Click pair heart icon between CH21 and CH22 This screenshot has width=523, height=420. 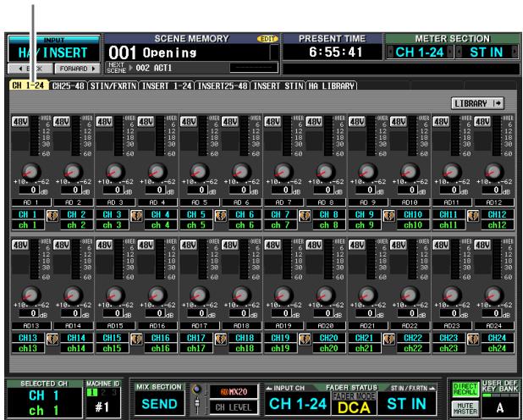point(388,340)
